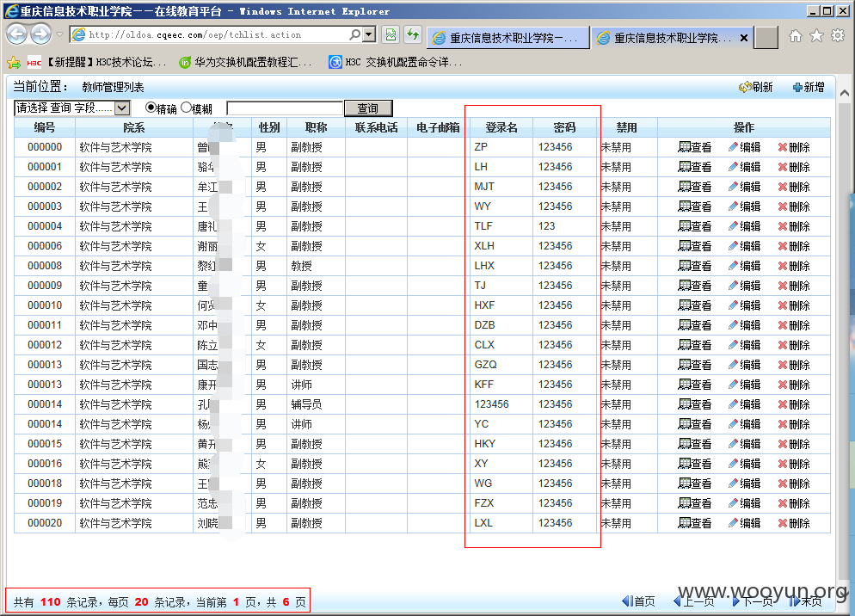Delete the record for login HXF
The height and width of the screenshot is (616, 855).
pyautogui.click(x=794, y=305)
